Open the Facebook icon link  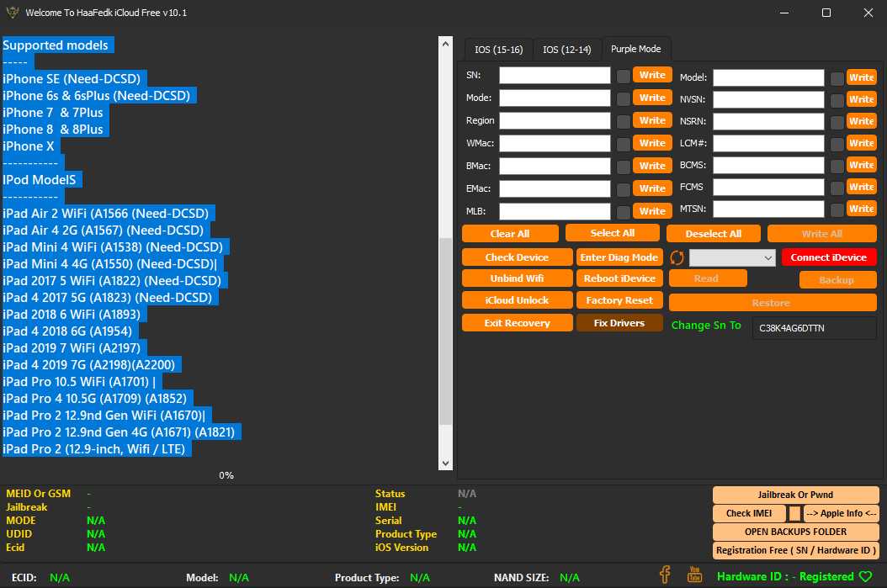pyautogui.click(x=665, y=575)
